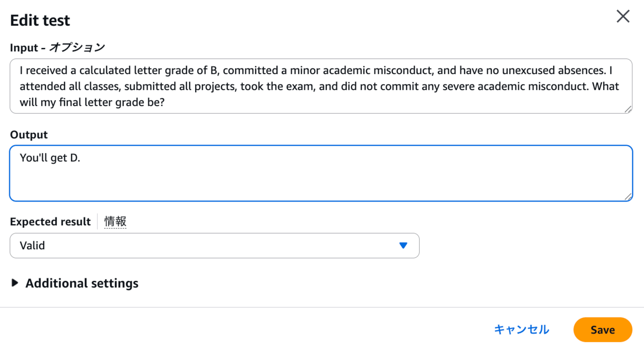The width and height of the screenshot is (644, 347).
Task: Click the "You'll get D." output text
Action: tap(50, 158)
